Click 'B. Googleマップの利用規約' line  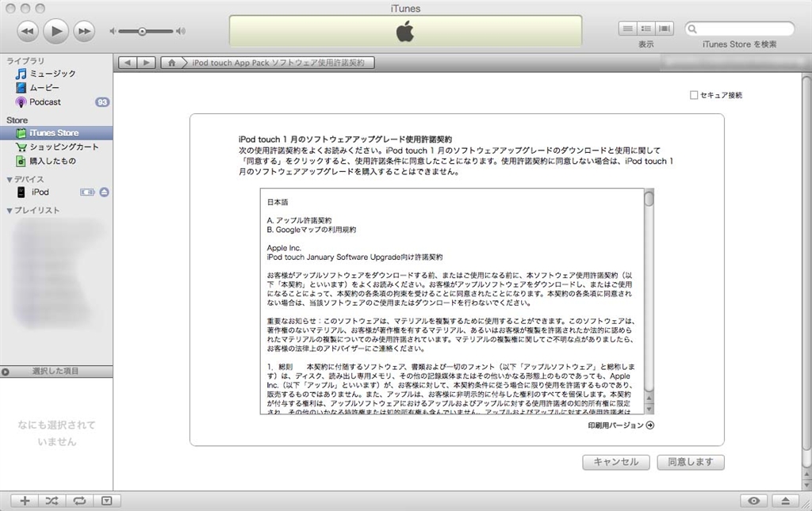311,230
